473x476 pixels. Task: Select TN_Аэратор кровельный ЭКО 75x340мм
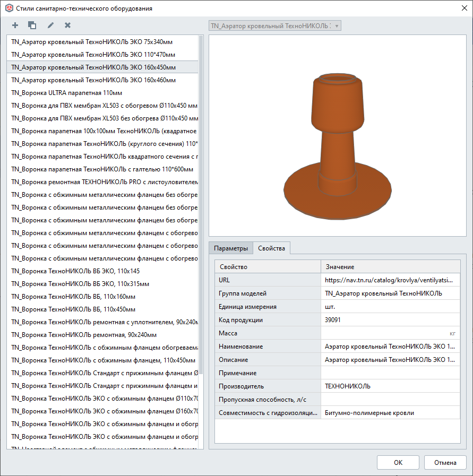(102, 42)
